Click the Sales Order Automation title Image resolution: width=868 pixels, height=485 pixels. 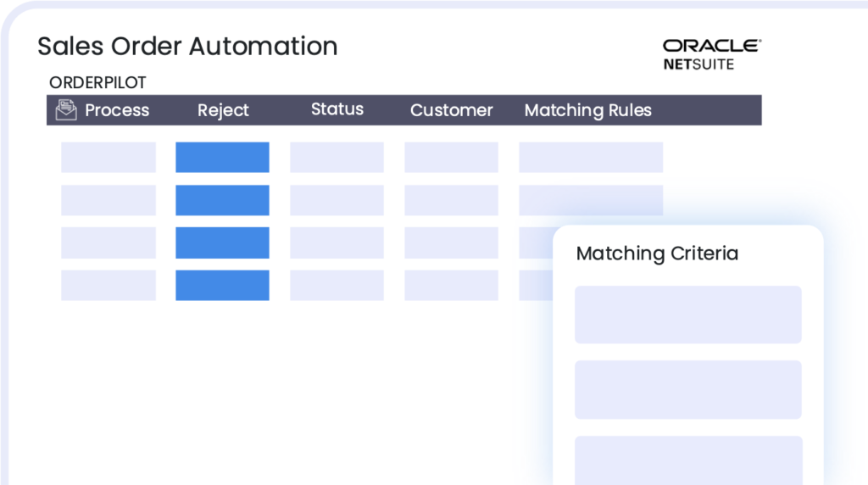tap(187, 46)
